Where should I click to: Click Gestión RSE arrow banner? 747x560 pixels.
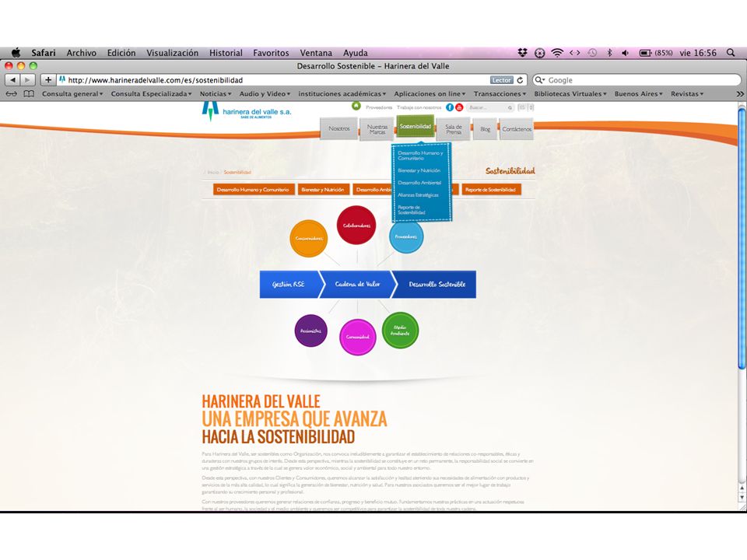[x=289, y=285]
